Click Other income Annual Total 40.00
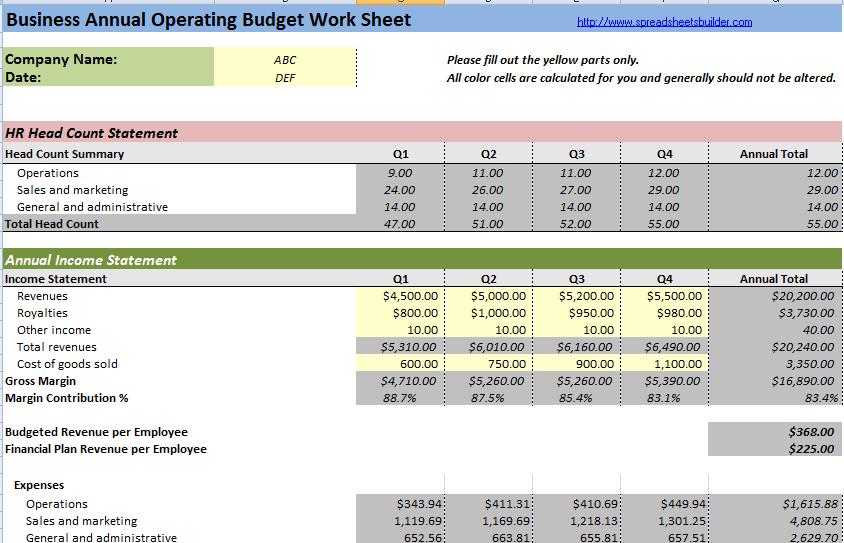Viewport: 844px width, 543px height. coord(775,330)
